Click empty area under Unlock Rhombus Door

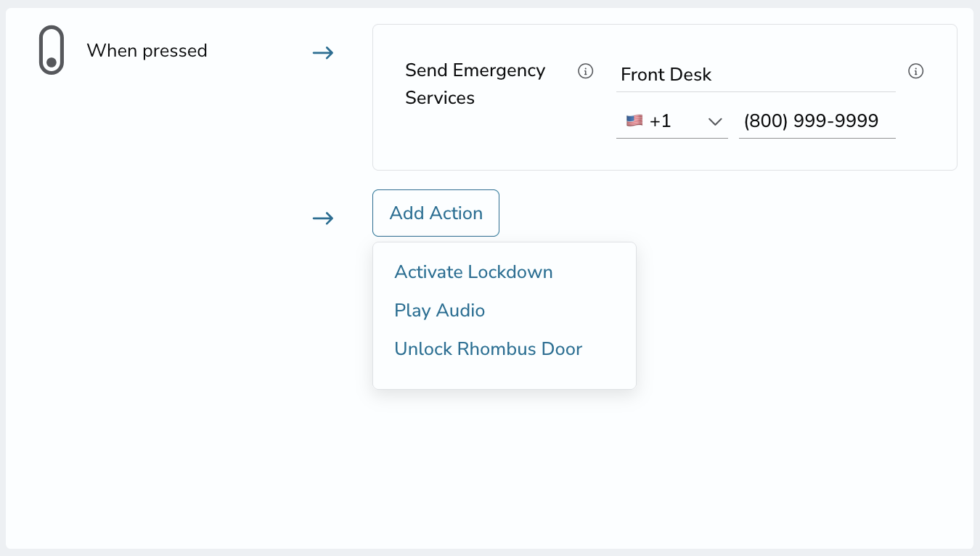coord(505,375)
